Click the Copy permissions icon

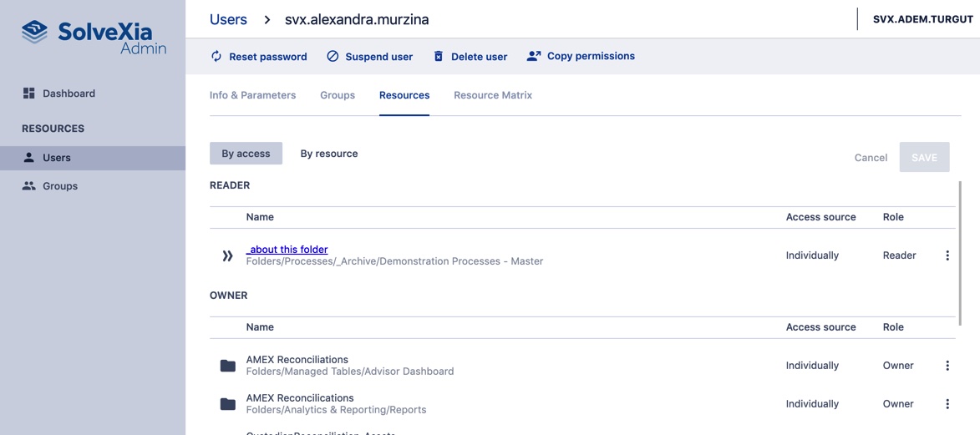tap(534, 56)
